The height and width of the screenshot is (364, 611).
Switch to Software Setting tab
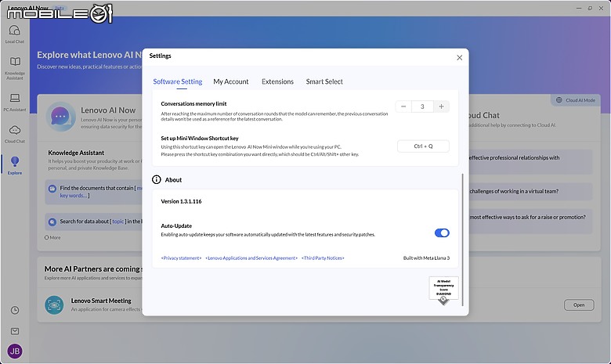[x=178, y=81]
